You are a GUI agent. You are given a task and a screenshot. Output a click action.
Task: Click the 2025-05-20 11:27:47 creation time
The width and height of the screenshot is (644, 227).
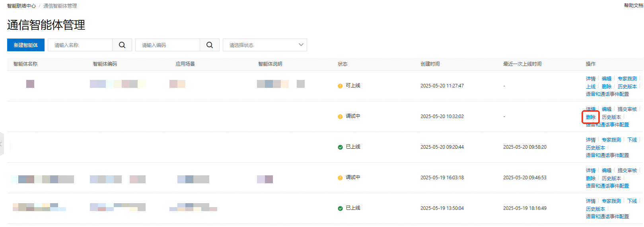point(442,86)
